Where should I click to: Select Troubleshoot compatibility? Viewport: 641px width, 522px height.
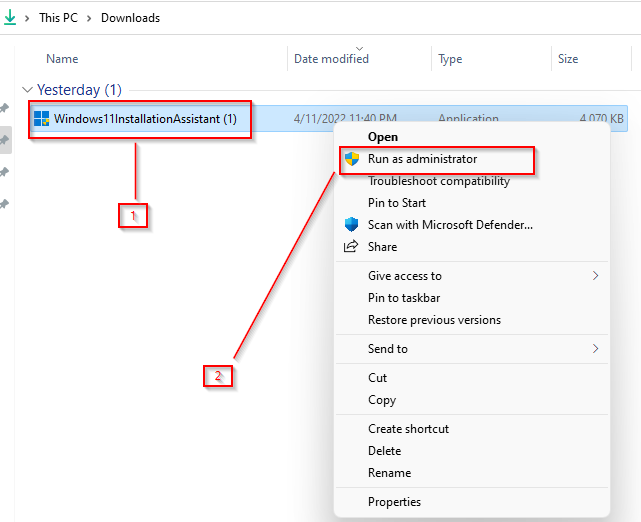click(438, 181)
